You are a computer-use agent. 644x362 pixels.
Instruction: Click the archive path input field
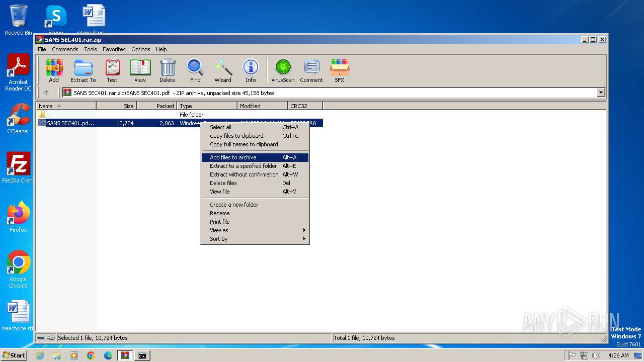pyautogui.click(x=330, y=93)
